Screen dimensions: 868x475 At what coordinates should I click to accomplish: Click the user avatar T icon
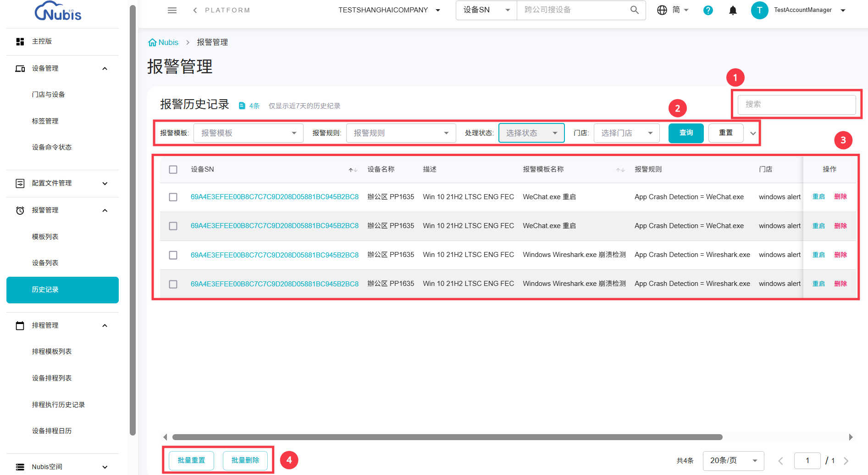click(x=760, y=10)
